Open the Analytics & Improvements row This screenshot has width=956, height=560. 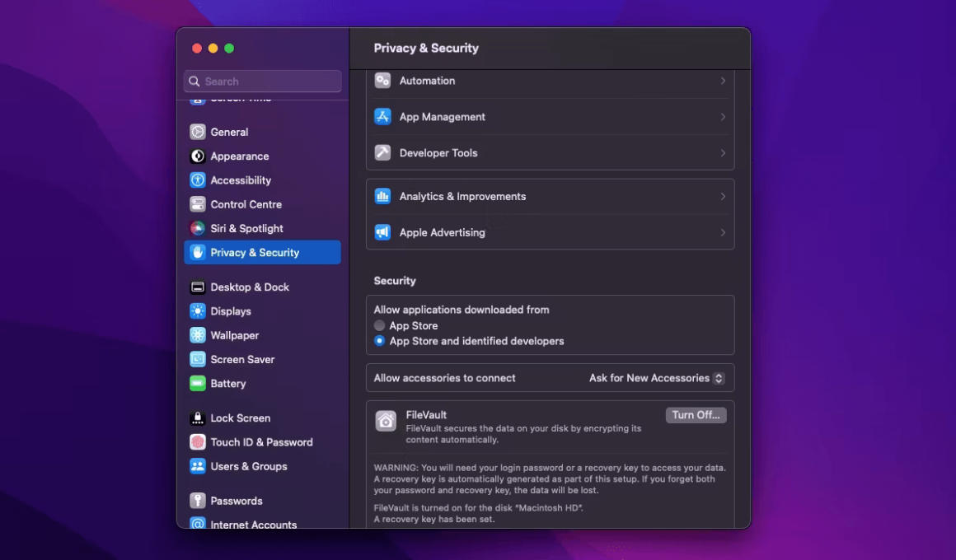pos(550,196)
